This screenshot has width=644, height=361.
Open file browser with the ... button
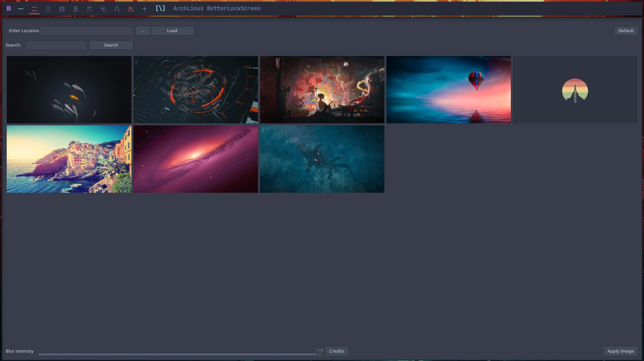pos(143,31)
